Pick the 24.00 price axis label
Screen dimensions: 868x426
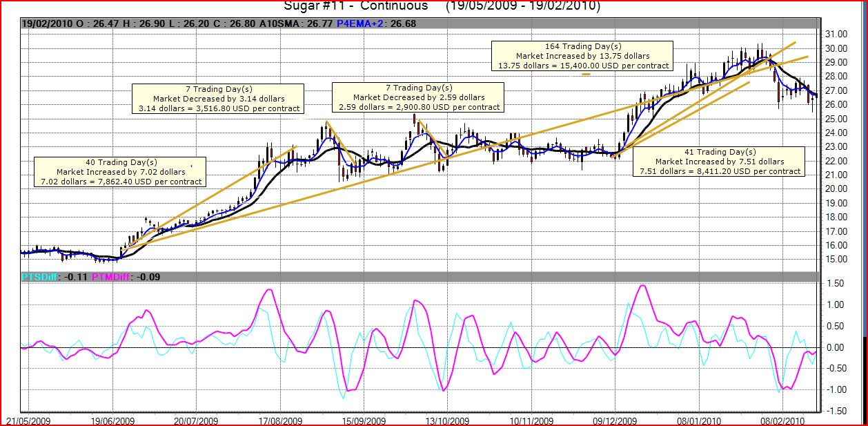coord(836,133)
